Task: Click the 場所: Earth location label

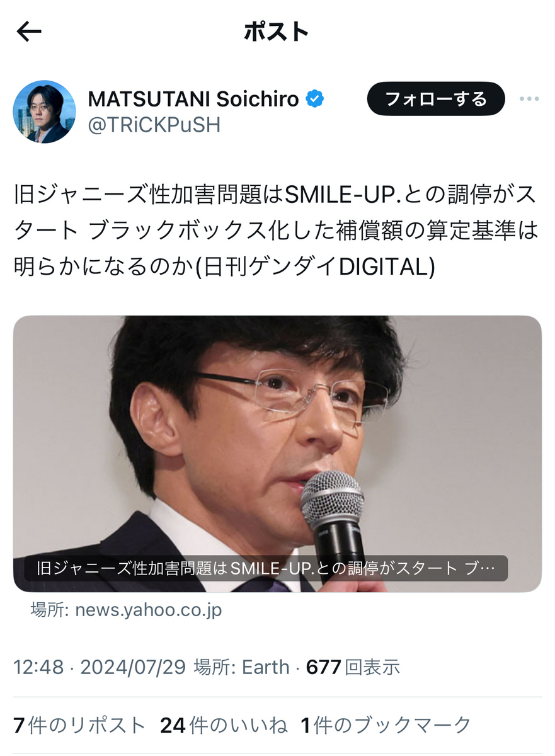Action: pos(242,667)
